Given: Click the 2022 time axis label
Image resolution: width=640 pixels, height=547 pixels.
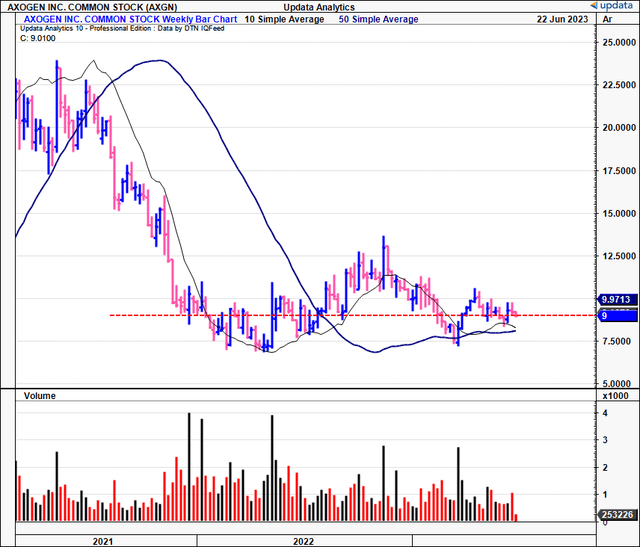Looking at the screenshot, I should pyautogui.click(x=304, y=541).
